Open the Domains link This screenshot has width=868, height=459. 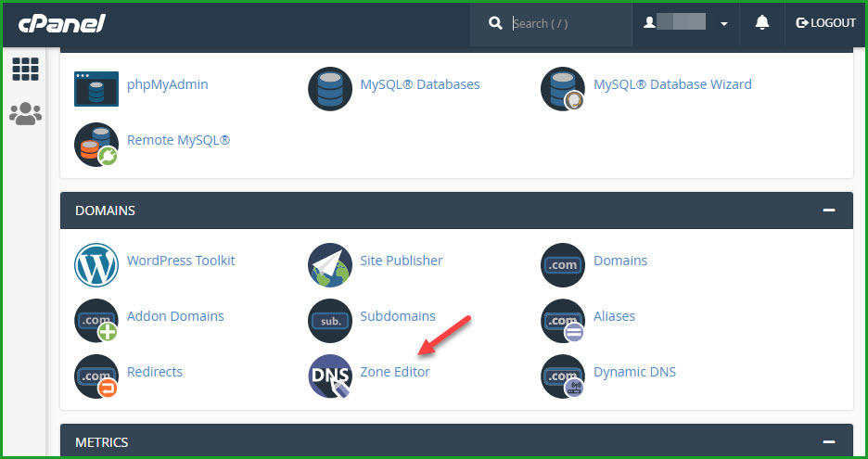tap(620, 261)
